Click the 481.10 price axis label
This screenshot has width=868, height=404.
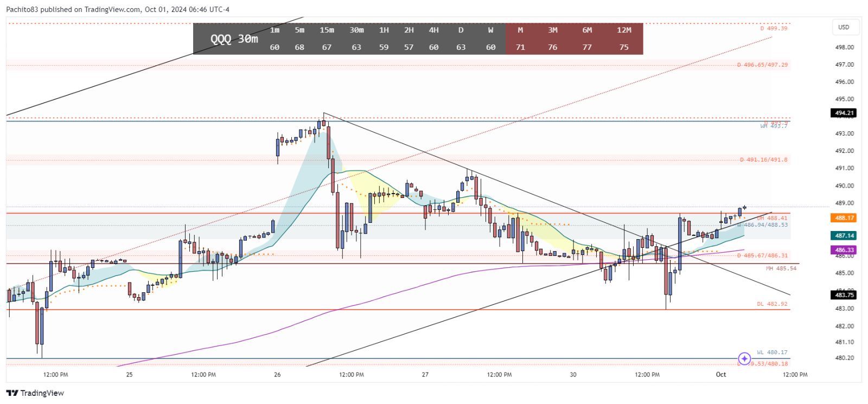[845, 342]
